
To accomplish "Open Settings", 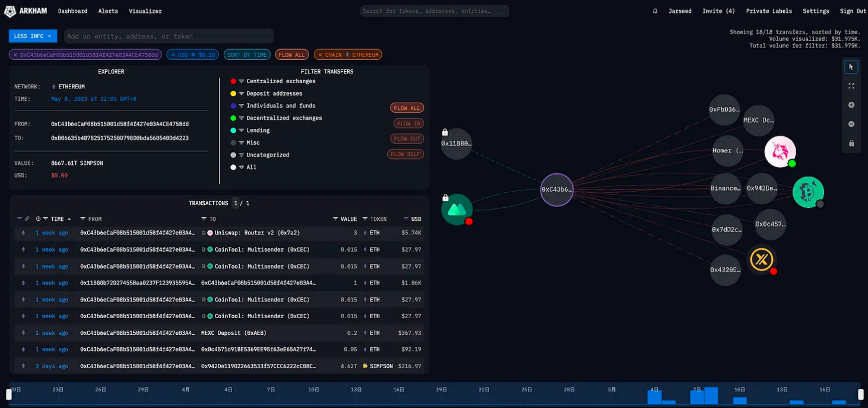I will 816,11.
